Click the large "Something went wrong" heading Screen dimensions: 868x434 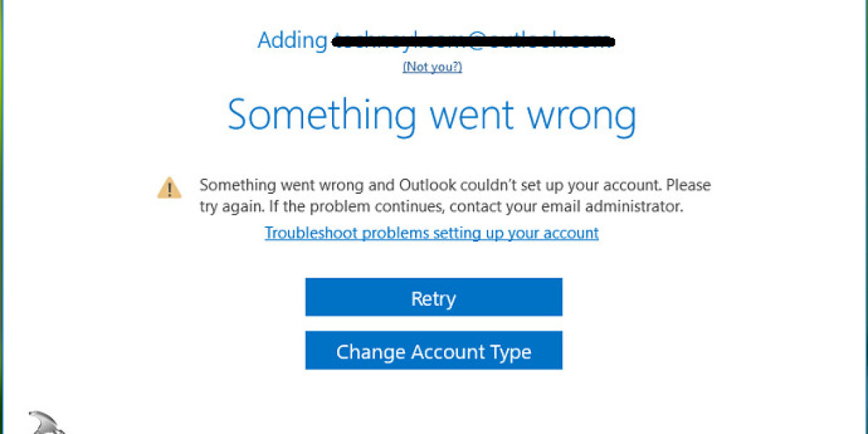point(432,116)
